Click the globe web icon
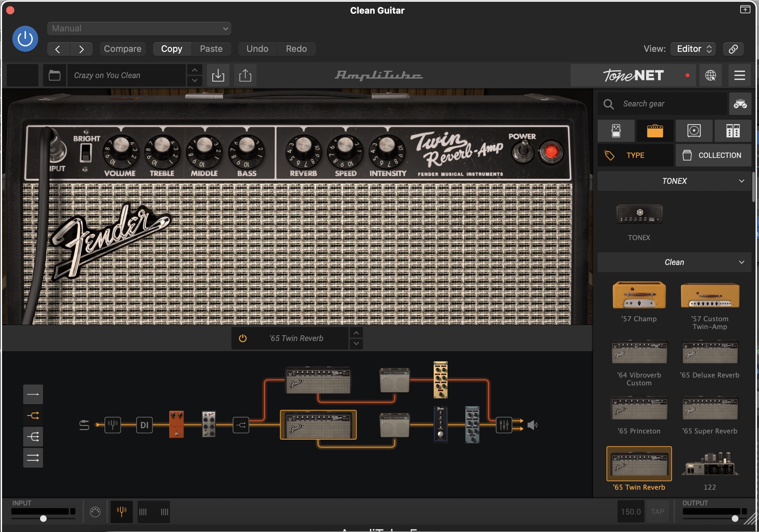The width and height of the screenshot is (759, 532). [711, 75]
